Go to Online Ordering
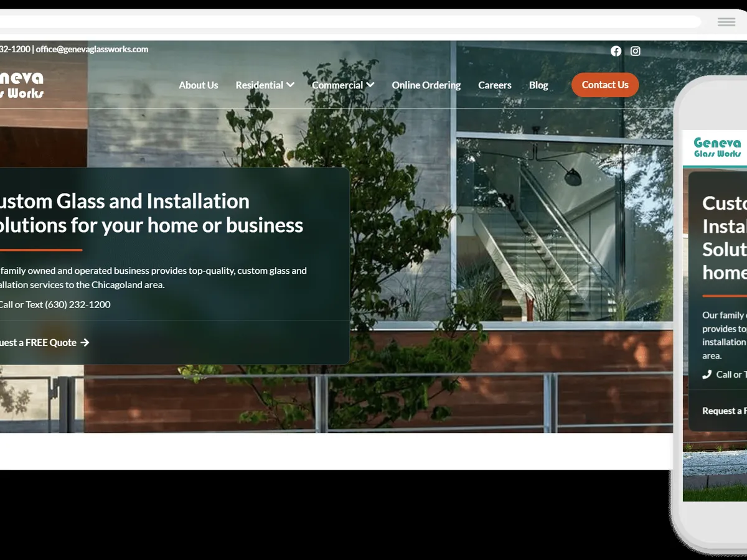This screenshot has height=560, width=747. click(x=426, y=85)
